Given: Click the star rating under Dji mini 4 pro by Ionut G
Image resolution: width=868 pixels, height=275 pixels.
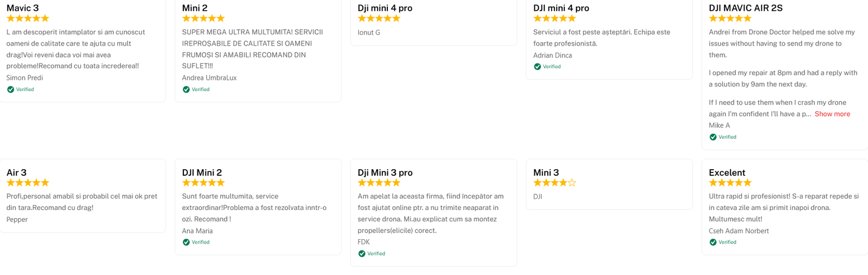Looking at the screenshot, I should [x=379, y=18].
